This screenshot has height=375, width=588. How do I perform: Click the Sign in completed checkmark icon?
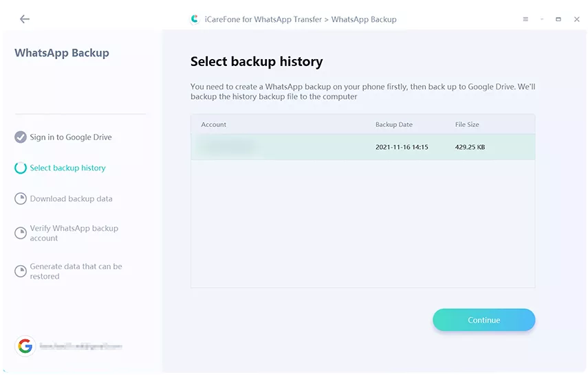point(21,137)
